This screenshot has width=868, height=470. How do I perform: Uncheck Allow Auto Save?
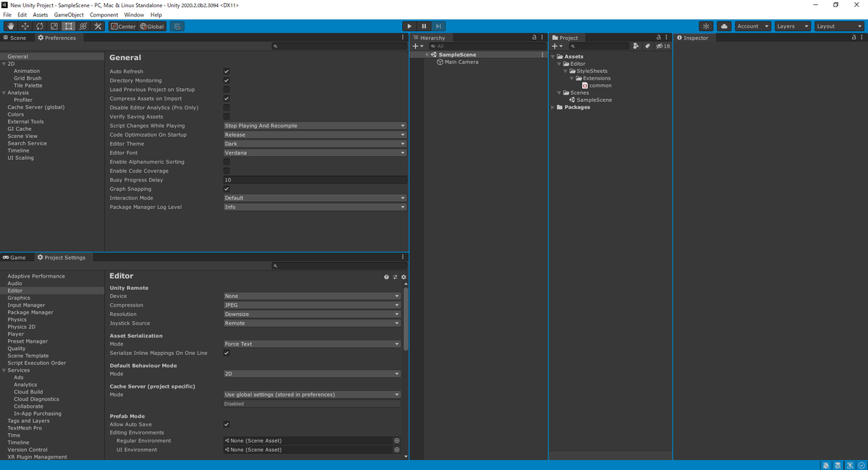coord(226,424)
